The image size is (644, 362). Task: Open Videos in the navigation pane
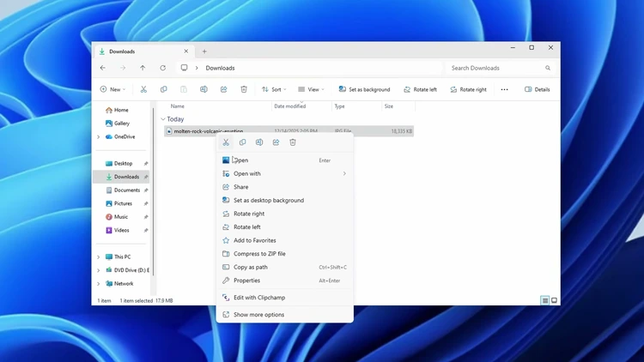[121, 230]
